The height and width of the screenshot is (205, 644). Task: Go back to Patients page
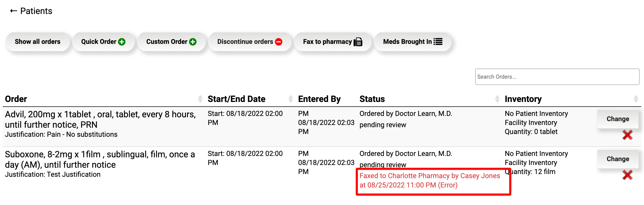pyautogui.click(x=36, y=11)
